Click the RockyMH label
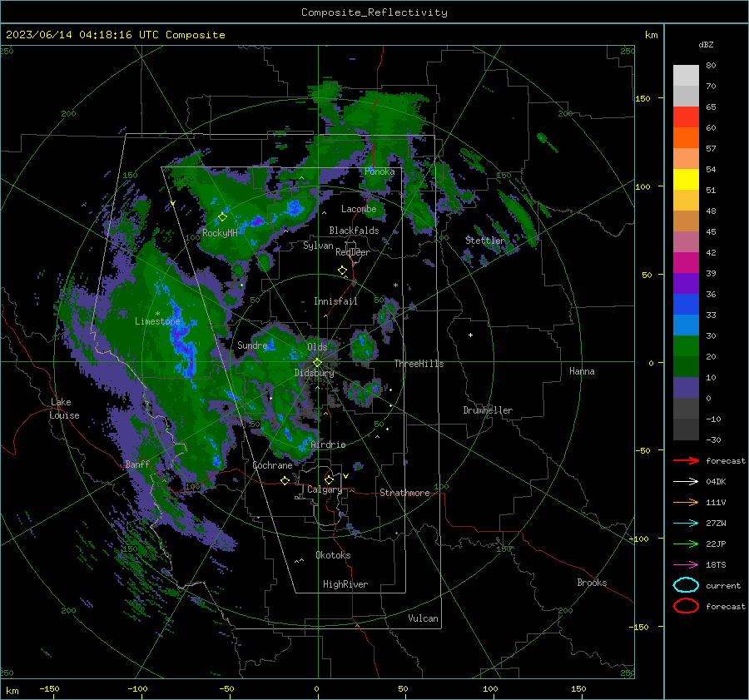The width and height of the screenshot is (749, 700). (220, 233)
